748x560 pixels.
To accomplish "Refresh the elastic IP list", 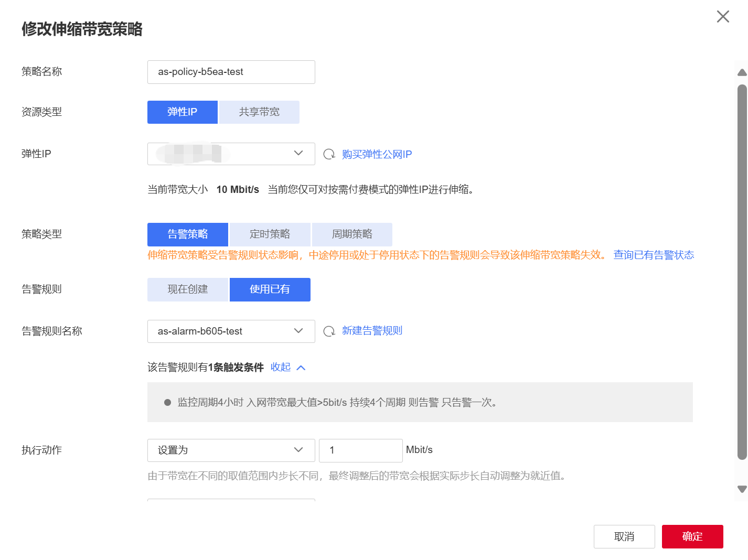I will 329,154.
